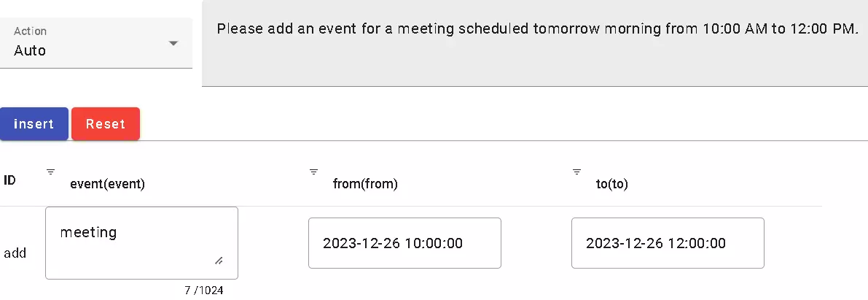Select the from field with 2023-12-26 10:00:00
This screenshot has height=300, width=868.
point(404,243)
